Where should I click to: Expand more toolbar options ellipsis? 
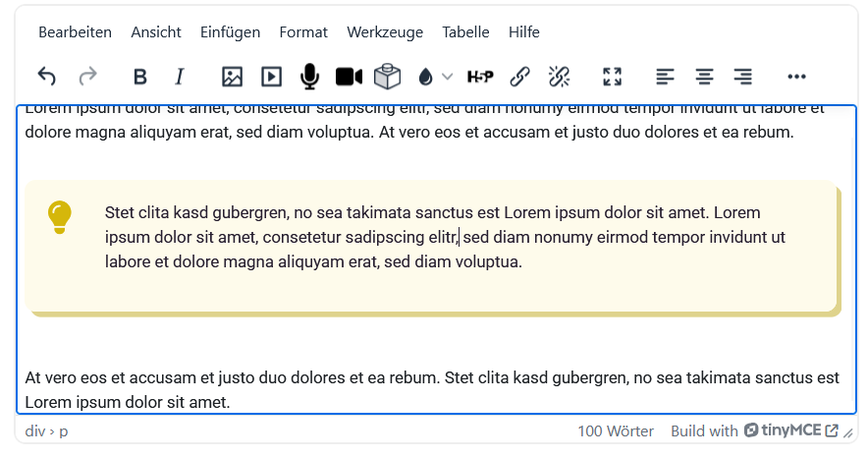(x=796, y=77)
